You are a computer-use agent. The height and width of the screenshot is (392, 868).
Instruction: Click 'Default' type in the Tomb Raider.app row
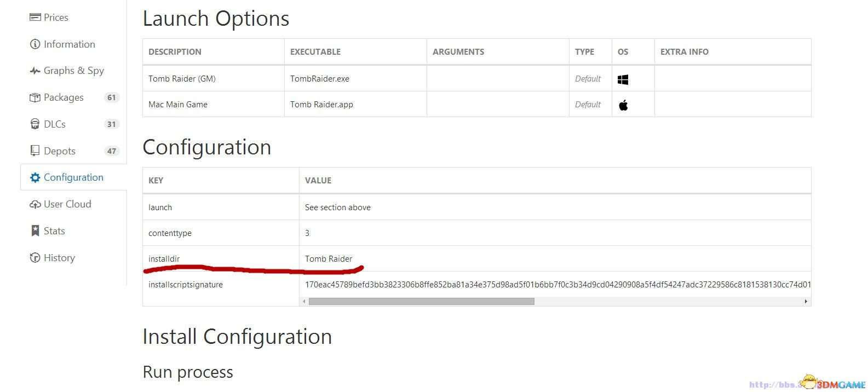[588, 105]
